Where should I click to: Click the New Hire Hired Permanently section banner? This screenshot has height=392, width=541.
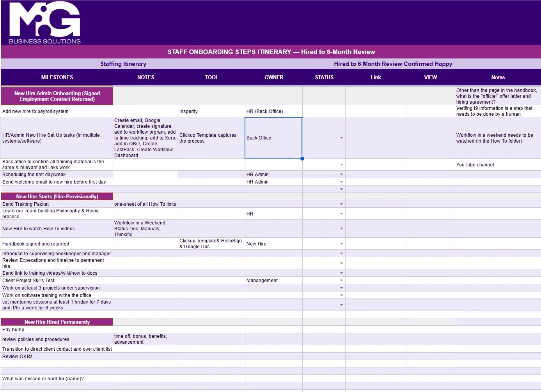[57, 322]
